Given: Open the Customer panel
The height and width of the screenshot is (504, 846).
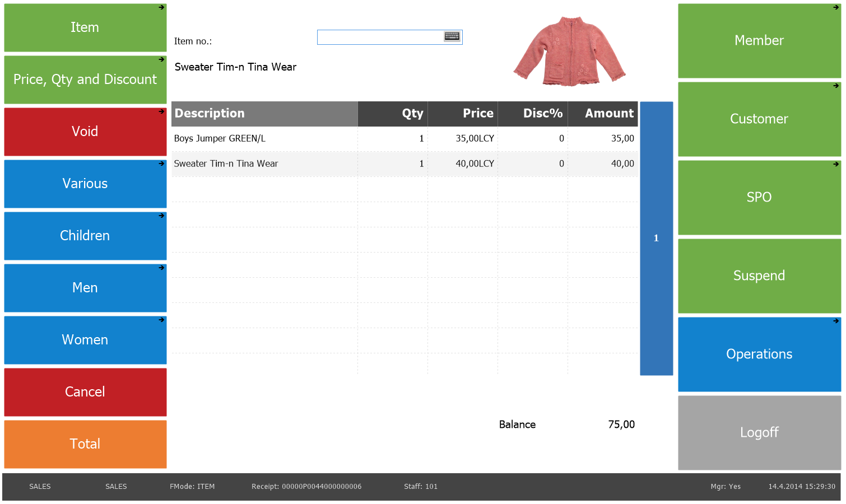Looking at the screenshot, I should 759,119.
